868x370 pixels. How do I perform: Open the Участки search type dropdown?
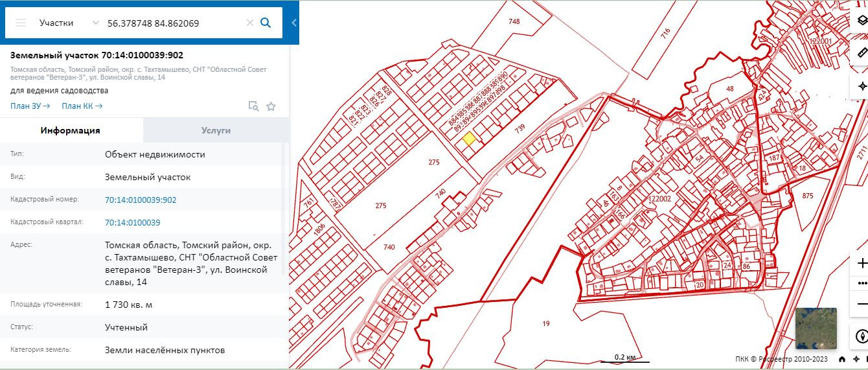coord(69,23)
